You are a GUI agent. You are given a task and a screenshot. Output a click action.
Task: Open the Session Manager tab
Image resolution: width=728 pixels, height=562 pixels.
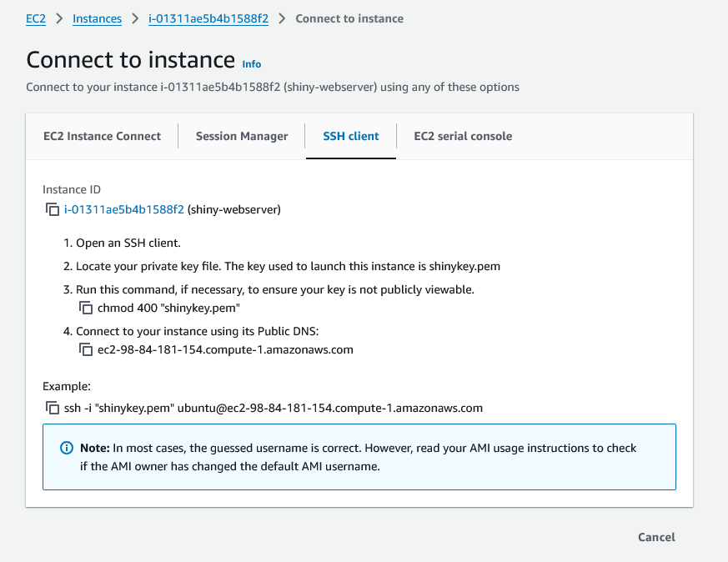click(241, 136)
